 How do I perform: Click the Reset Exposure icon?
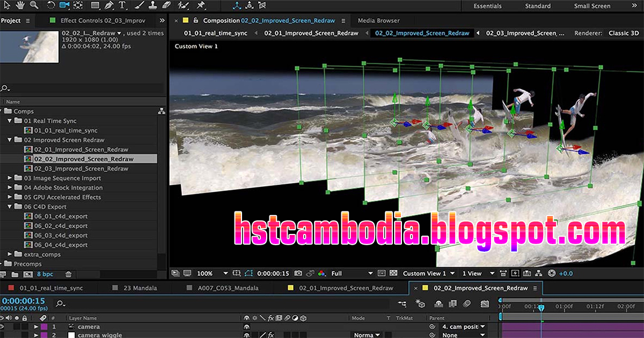[x=551, y=273]
